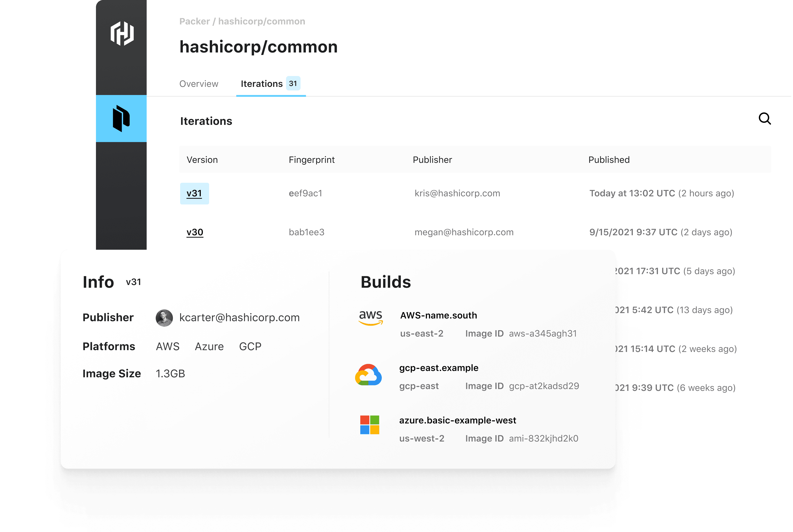Image resolution: width=793 pixels, height=532 pixels.
Task: Switch to the Overview tab
Action: point(199,84)
